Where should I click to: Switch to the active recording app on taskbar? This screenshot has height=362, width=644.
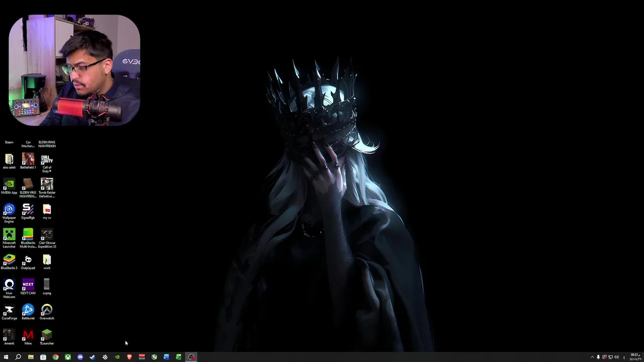click(191, 357)
